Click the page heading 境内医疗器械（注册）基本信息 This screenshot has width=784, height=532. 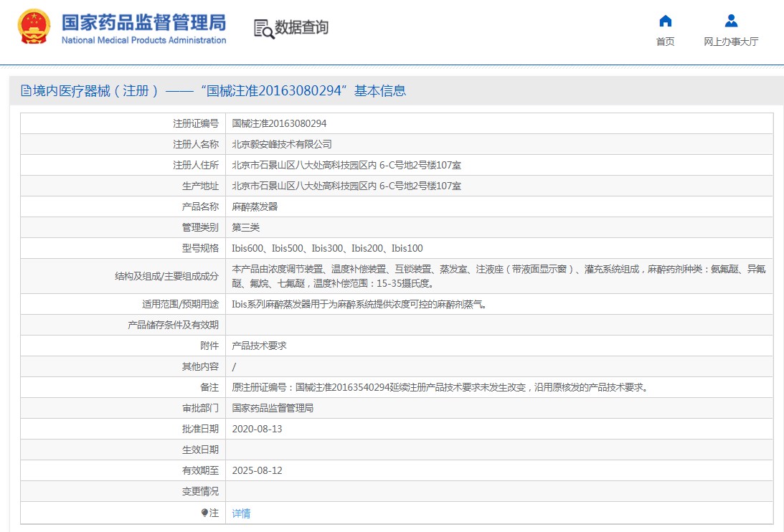click(x=214, y=90)
